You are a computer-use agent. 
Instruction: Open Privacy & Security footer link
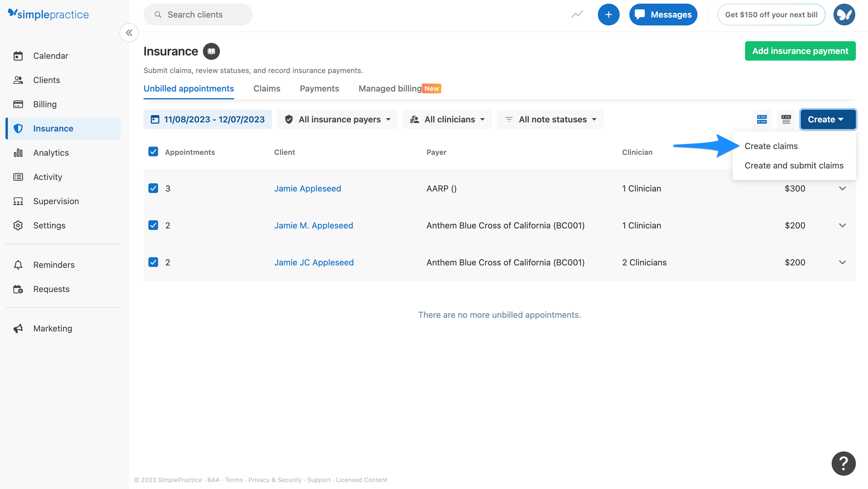point(275,480)
